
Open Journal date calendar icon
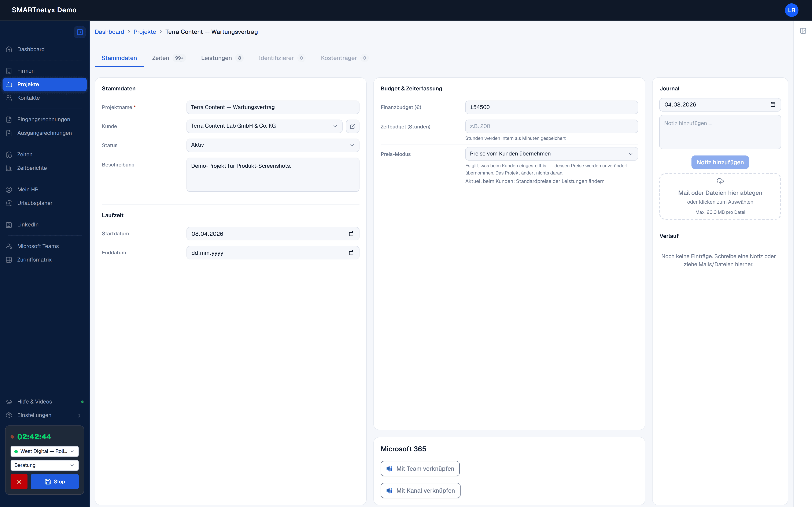(x=773, y=105)
